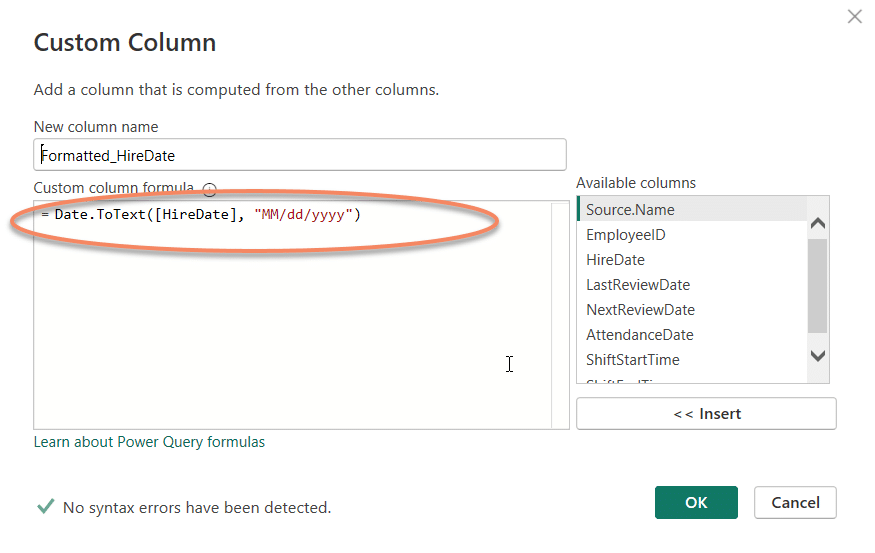Click the "MM/dd/yyyy" format string in formula
Screen dimensions: 875x553
coord(307,215)
